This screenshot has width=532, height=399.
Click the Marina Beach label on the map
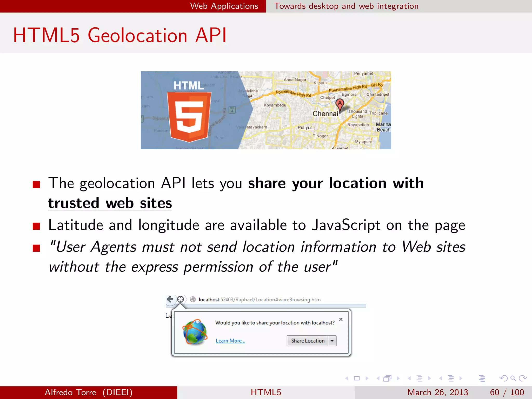(x=383, y=127)
